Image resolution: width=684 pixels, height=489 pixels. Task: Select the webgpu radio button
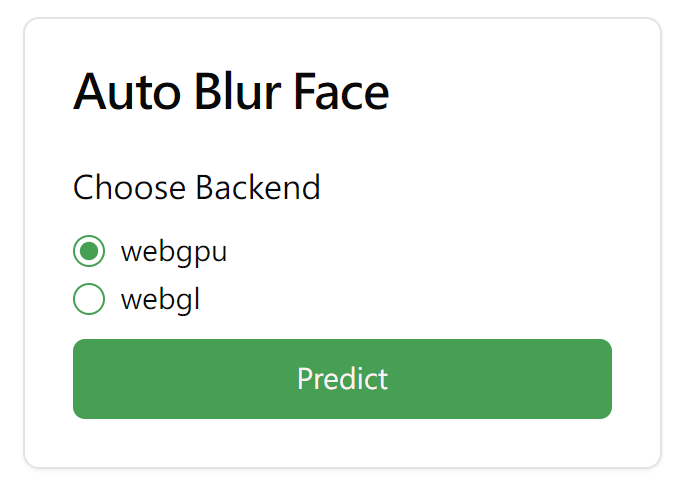pos(89,252)
